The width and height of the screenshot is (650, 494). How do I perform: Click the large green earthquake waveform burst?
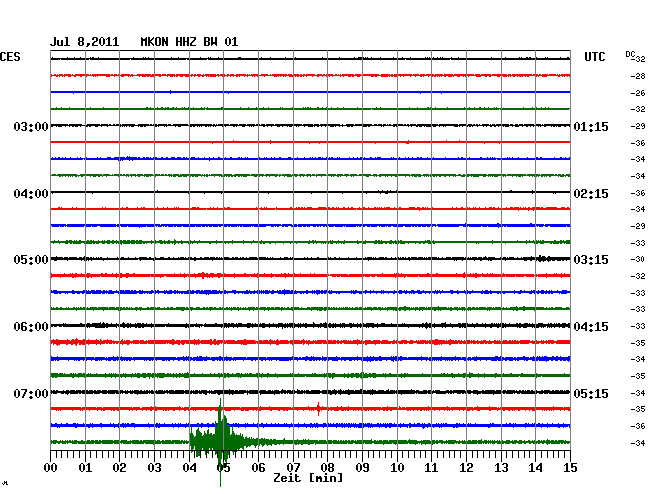(221, 442)
